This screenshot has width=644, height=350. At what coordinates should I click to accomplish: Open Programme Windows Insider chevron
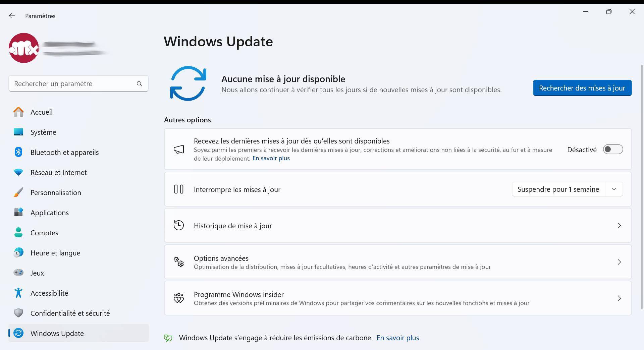620,298
